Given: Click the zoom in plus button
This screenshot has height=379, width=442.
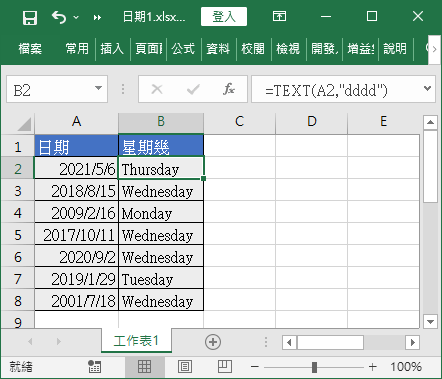Looking at the screenshot, I should click(373, 367).
